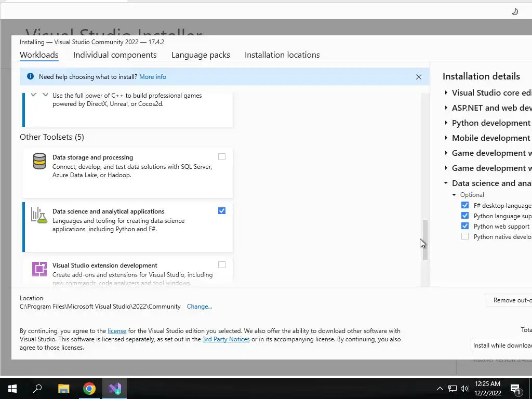Click the Data science flask chart icon
This screenshot has height=399, width=532.
coord(39,215)
